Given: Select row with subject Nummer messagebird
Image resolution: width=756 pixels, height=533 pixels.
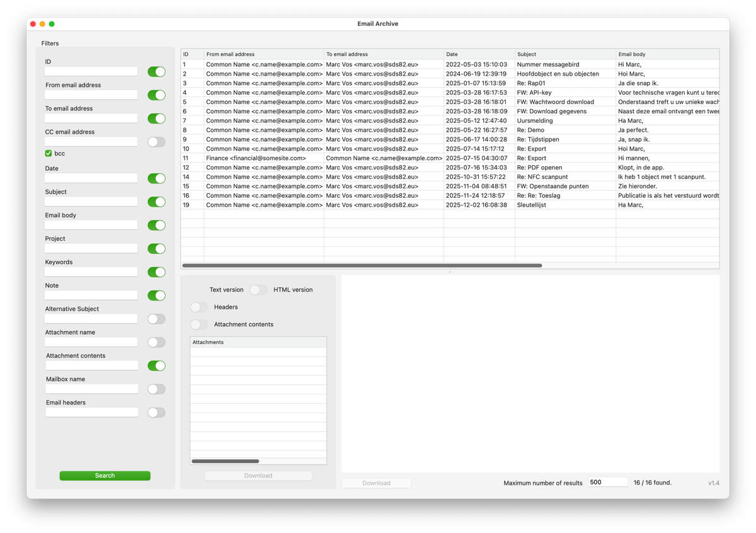Looking at the screenshot, I should 450,64.
